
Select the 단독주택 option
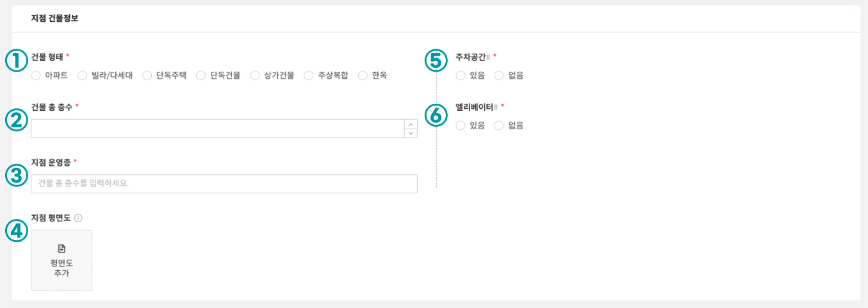(x=147, y=76)
